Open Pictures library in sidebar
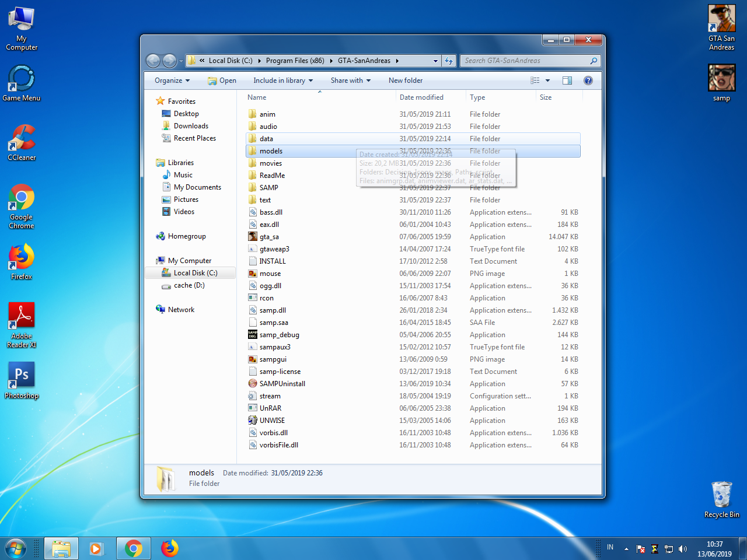Image resolution: width=747 pixels, height=560 pixels. pos(186,199)
